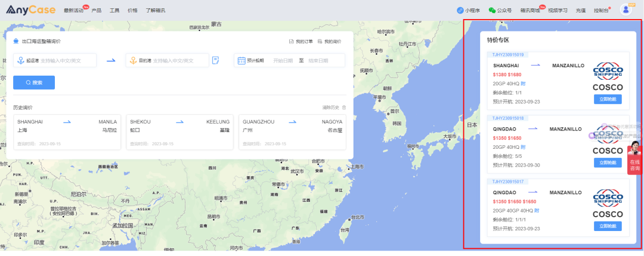Click 剩余舱位: 5/5 text

coord(507,156)
